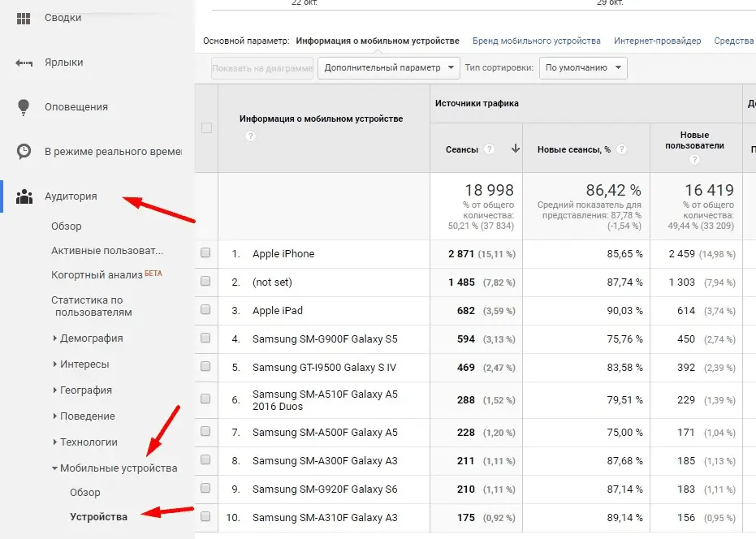
Task: Click help icon next to Сеансы
Action: [489, 149]
